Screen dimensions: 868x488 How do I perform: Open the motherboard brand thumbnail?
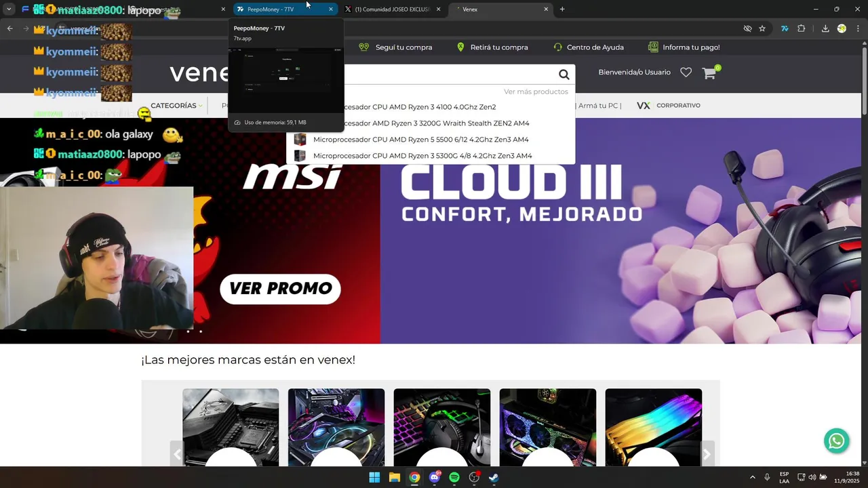pos(231,427)
